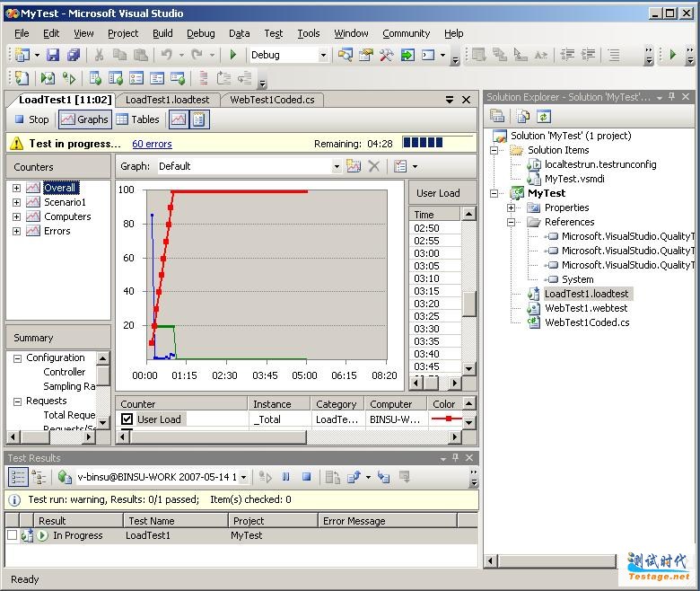Viewport: 700px width, 591px height.
Task: Expand the Scenario1 counters node
Action: 16,202
